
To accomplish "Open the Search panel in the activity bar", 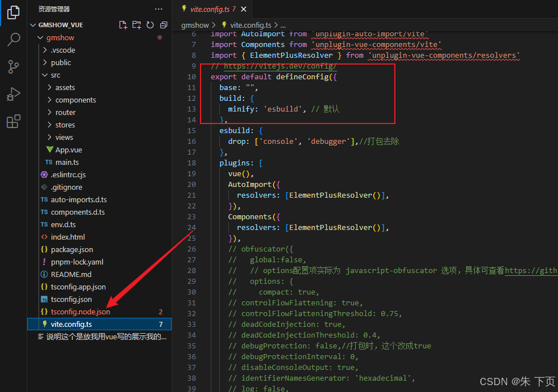I will 13,40.
